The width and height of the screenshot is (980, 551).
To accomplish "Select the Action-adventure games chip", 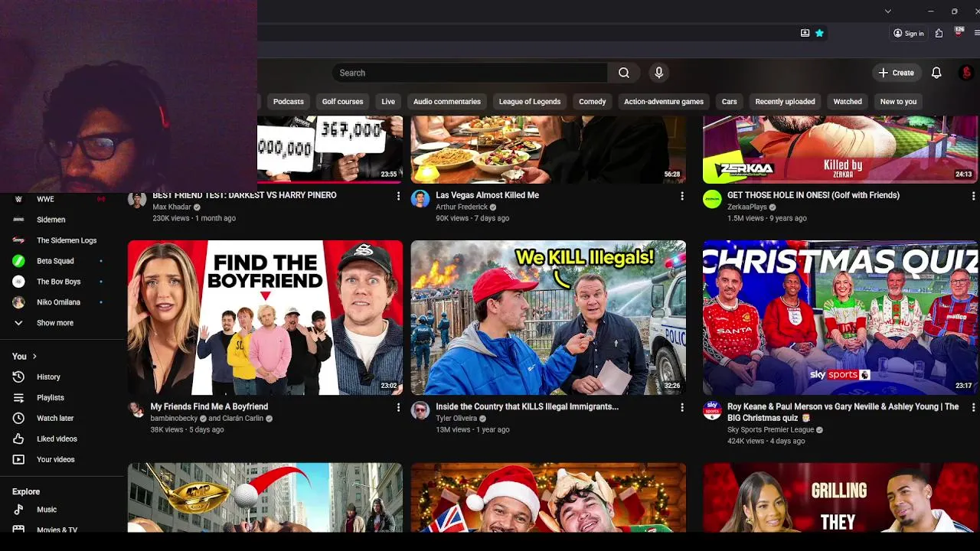I will (x=664, y=102).
